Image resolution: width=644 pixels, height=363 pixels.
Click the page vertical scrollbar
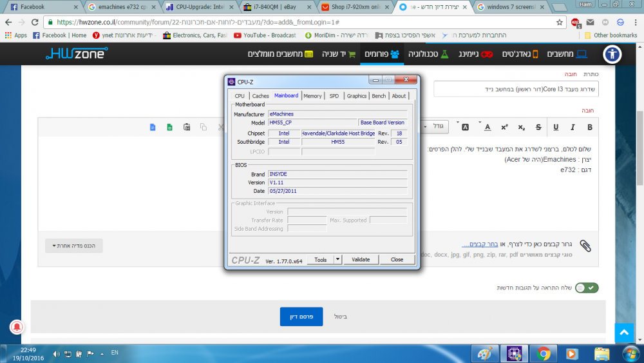pos(640,148)
